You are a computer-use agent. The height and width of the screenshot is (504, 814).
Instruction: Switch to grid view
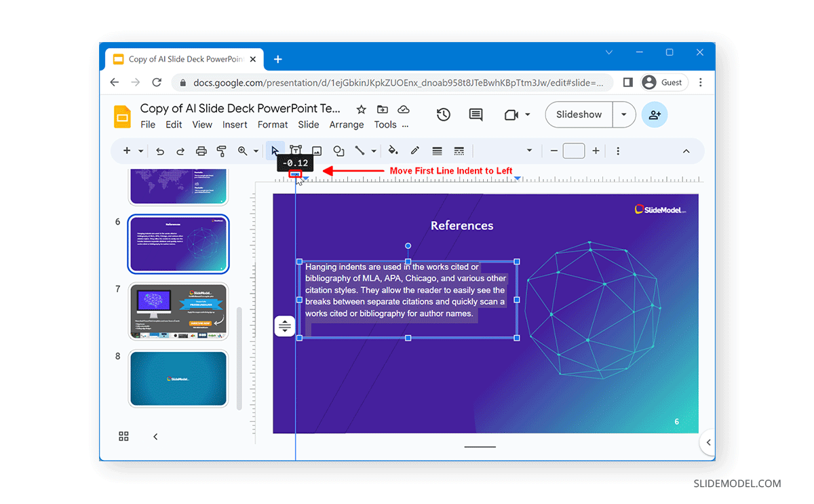click(x=123, y=437)
